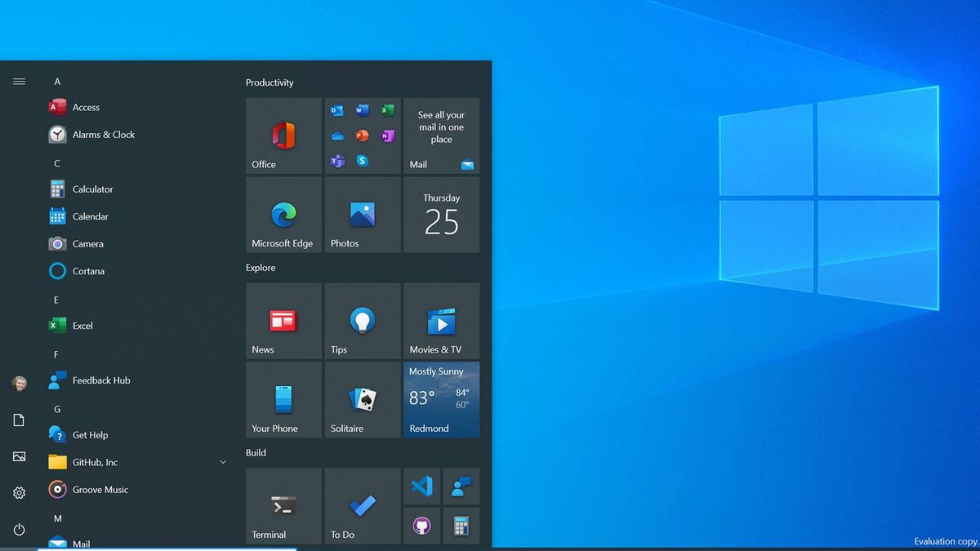Open Documents from the Start sidebar
This screenshot has width=980, height=551.
point(19,420)
